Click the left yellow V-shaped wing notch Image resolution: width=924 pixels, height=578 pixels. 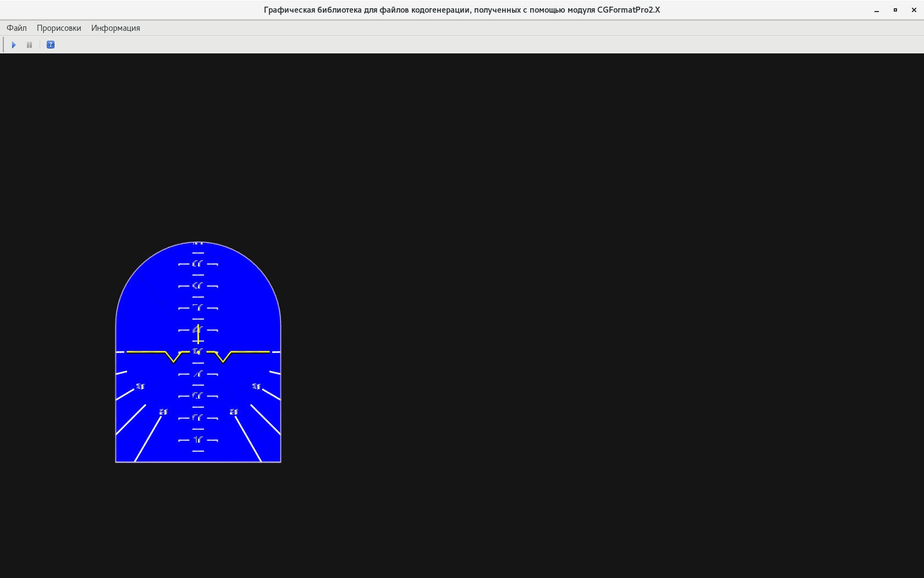click(x=173, y=358)
